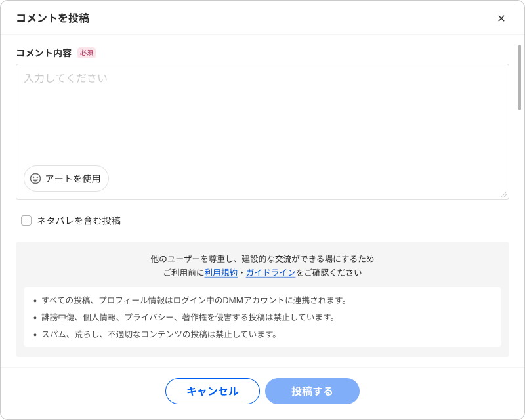
Task: Click the DMMアカウント連携 notice line
Action: [x=194, y=301]
